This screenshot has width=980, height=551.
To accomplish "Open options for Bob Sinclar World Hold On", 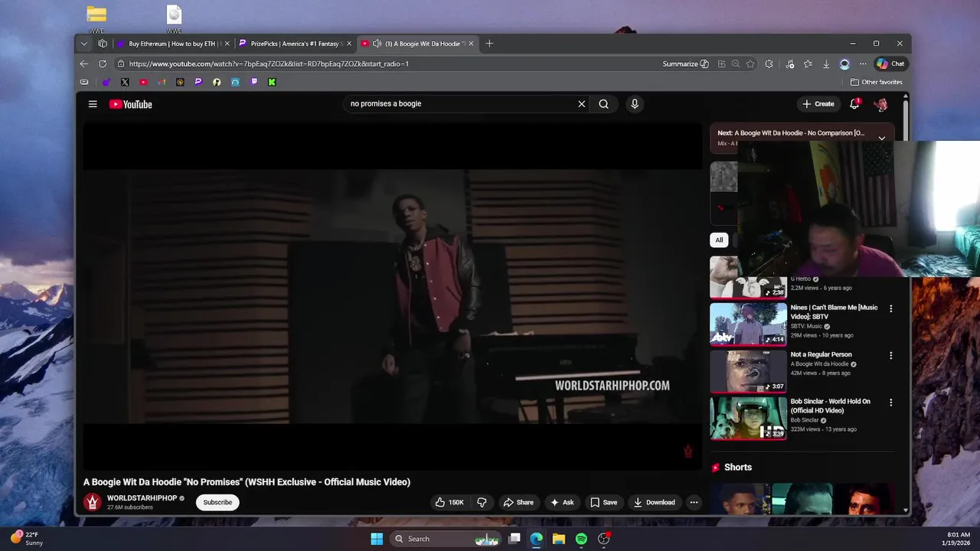I will (x=890, y=403).
